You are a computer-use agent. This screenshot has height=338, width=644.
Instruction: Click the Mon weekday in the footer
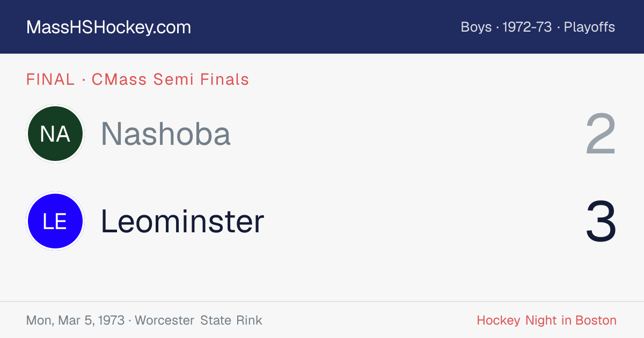click(x=39, y=321)
